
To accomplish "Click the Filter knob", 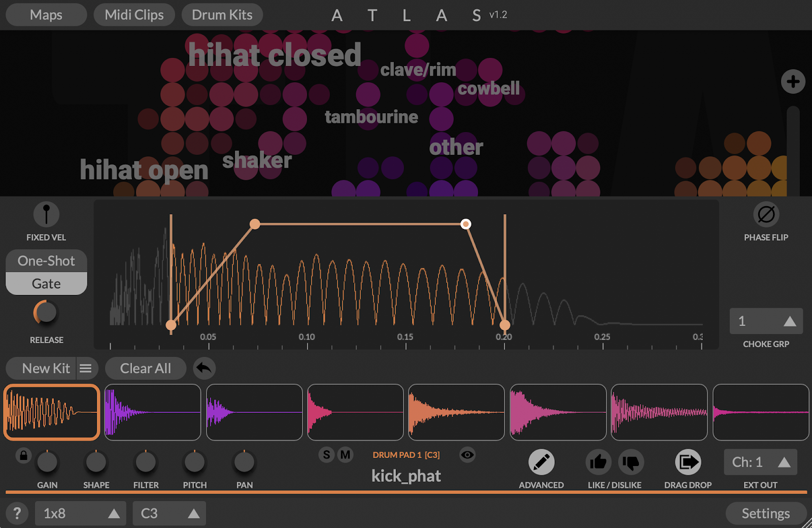I will pos(146,463).
